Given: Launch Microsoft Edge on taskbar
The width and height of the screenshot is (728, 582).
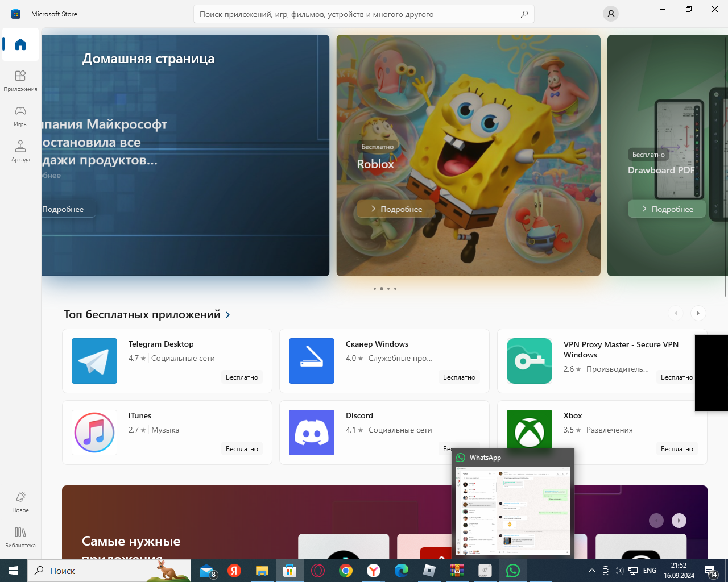Looking at the screenshot, I should click(402, 571).
